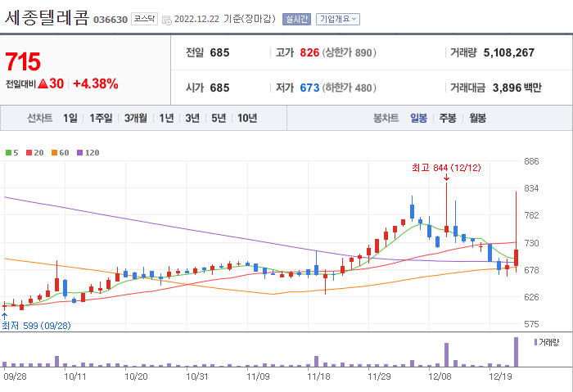This screenshot has width=573, height=392.
Task: Click the 886 price axis label
Action: pos(531,161)
